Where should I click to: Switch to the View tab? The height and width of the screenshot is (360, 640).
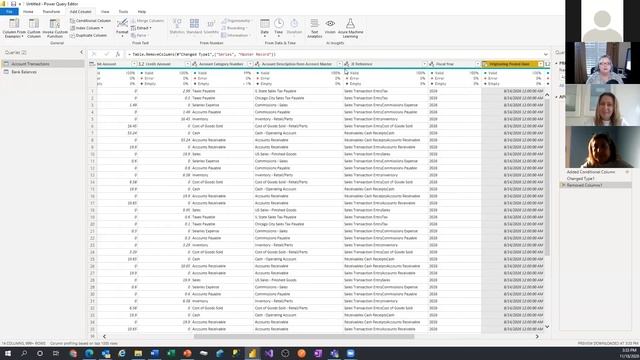click(x=105, y=11)
